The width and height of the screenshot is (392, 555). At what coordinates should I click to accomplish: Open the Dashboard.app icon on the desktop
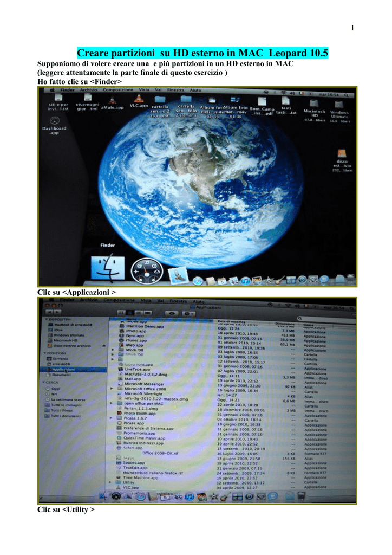54,126
